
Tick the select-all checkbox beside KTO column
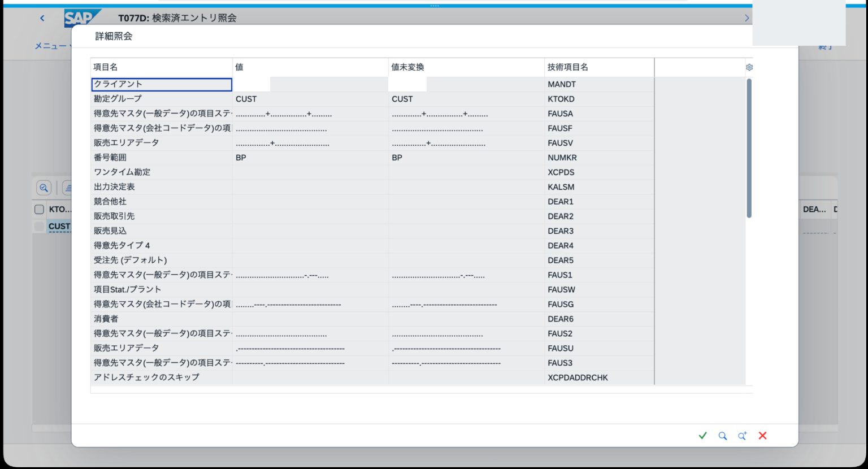click(39, 209)
